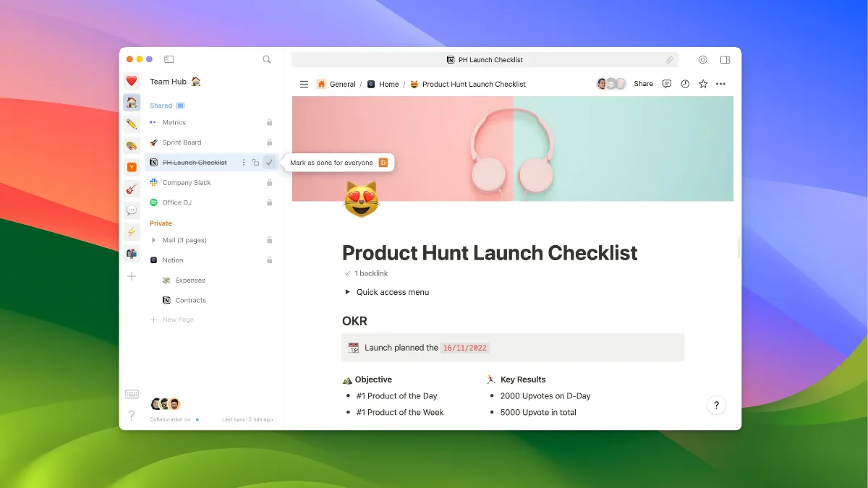Open the Notion hamburger sidebar menu
The height and width of the screenshot is (488, 868).
click(304, 84)
